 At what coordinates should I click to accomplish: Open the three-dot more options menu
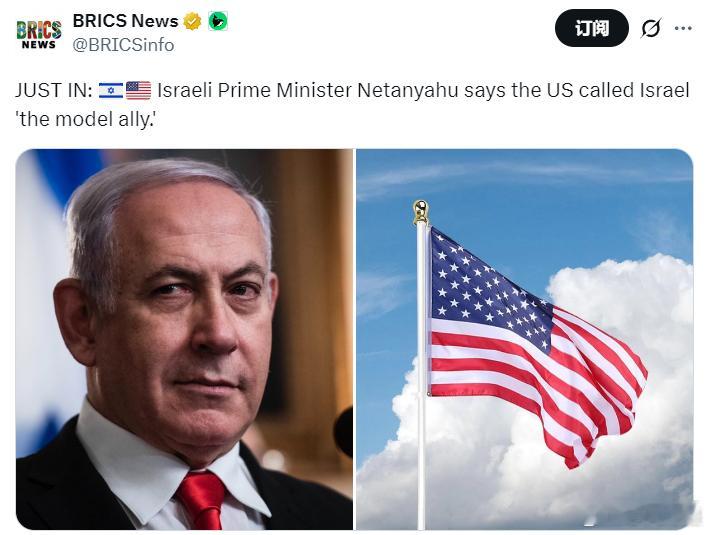point(682,28)
